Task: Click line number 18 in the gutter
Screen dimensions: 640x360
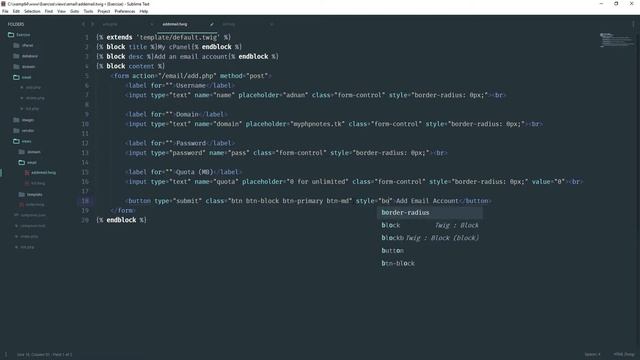Action: (85, 201)
